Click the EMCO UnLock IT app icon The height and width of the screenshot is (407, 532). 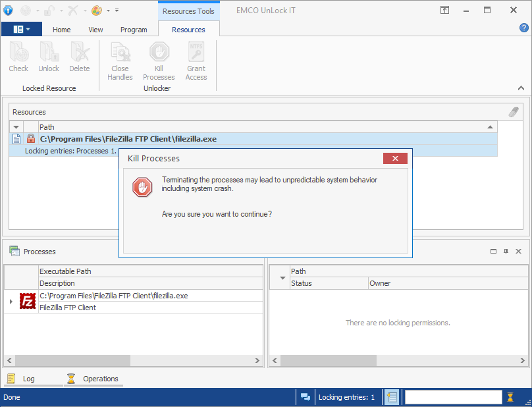click(x=8, y=11)
